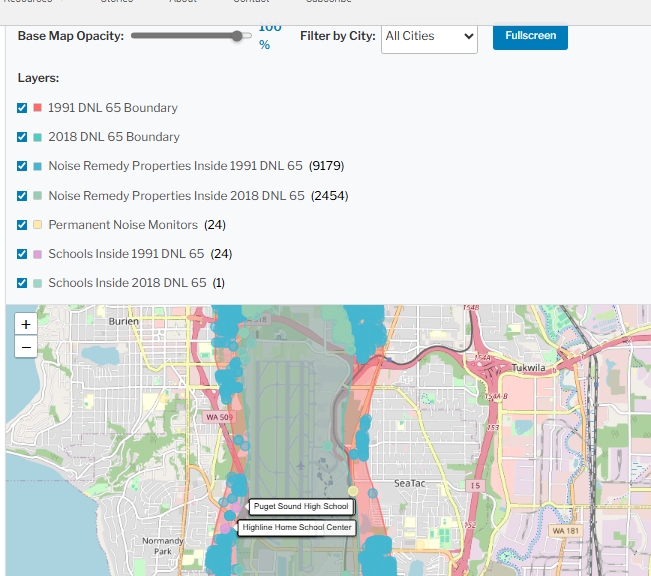The width and height of the screenshot is (651, 576).
Task: Click the yellow noise monitor marker near SeaTac
Action: [353, 490]
